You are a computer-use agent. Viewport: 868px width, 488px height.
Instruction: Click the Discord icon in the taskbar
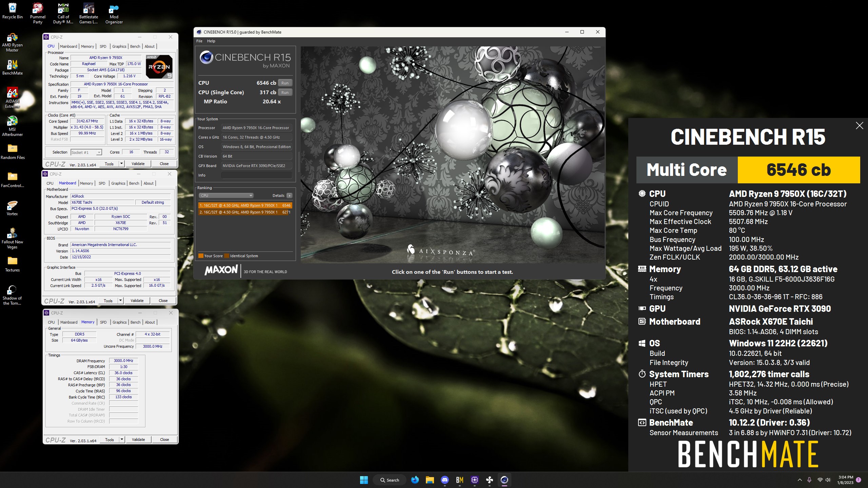click(445, 480)
